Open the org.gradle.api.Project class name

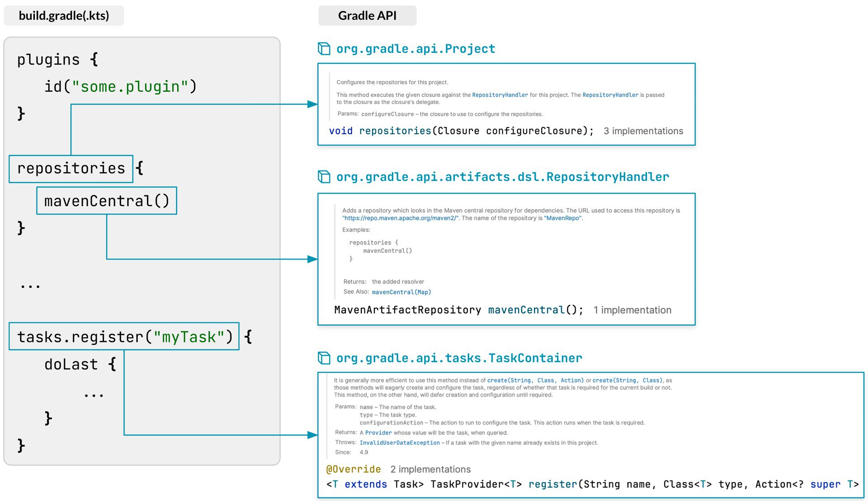click(415, 49)
